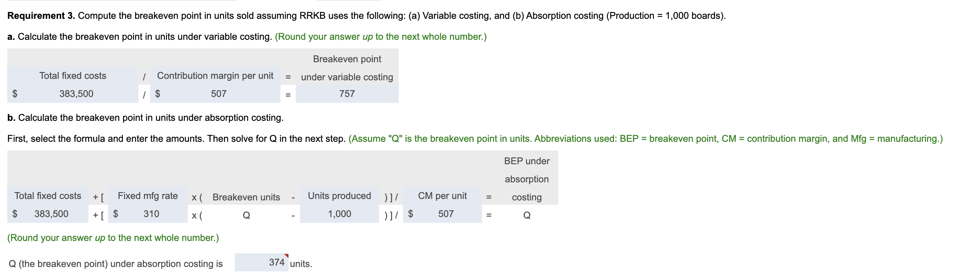980x280 pixels.
Task: Select the Units produced column header
Action: coord(339,196)
